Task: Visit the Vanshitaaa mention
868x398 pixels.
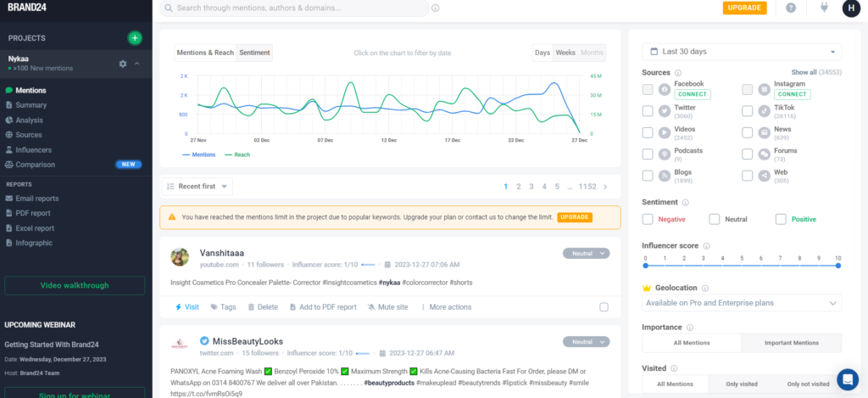Action: [187, 307]
